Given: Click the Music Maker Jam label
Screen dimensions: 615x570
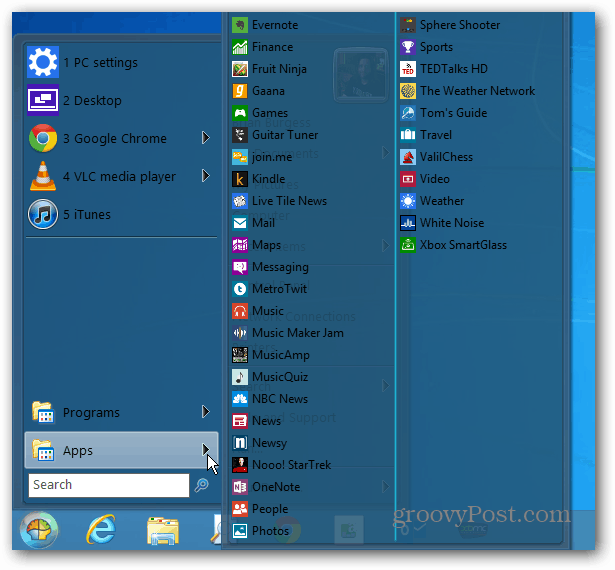Looking at the screenshot, I should point(298,333).
